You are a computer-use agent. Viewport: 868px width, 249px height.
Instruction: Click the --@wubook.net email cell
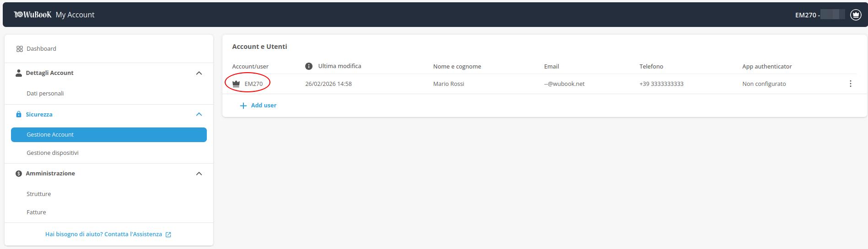(564, 84)
